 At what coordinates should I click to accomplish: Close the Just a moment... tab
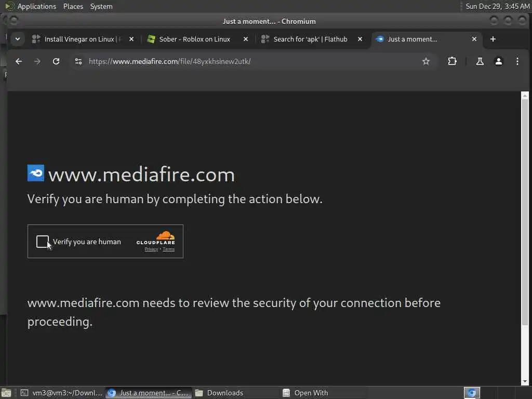click(x=474, y=39)
